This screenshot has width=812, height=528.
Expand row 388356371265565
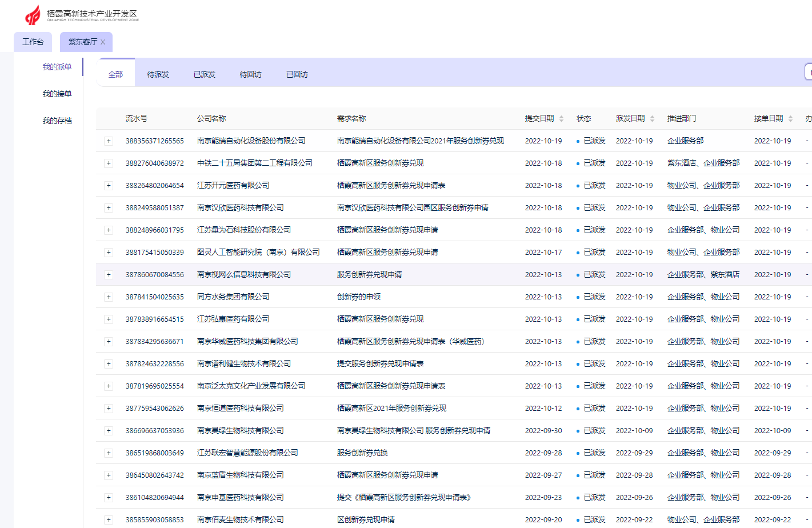coord(109,141)
